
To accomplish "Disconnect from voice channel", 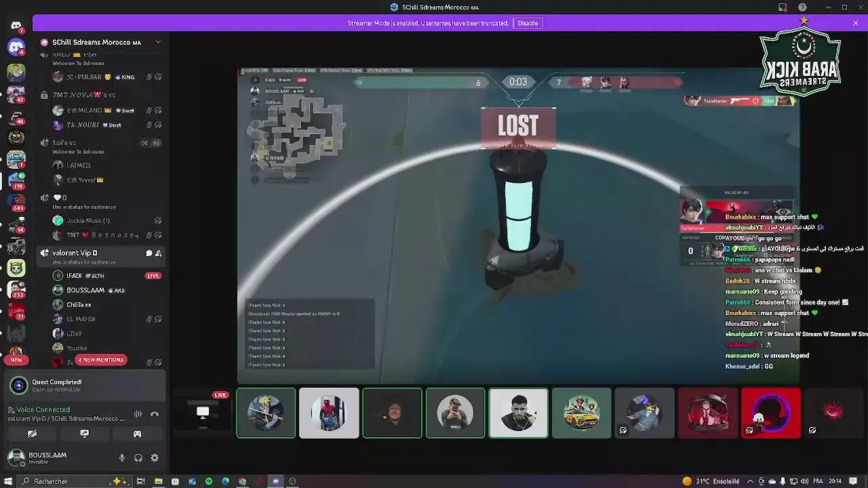I will (x=155, y=413).
